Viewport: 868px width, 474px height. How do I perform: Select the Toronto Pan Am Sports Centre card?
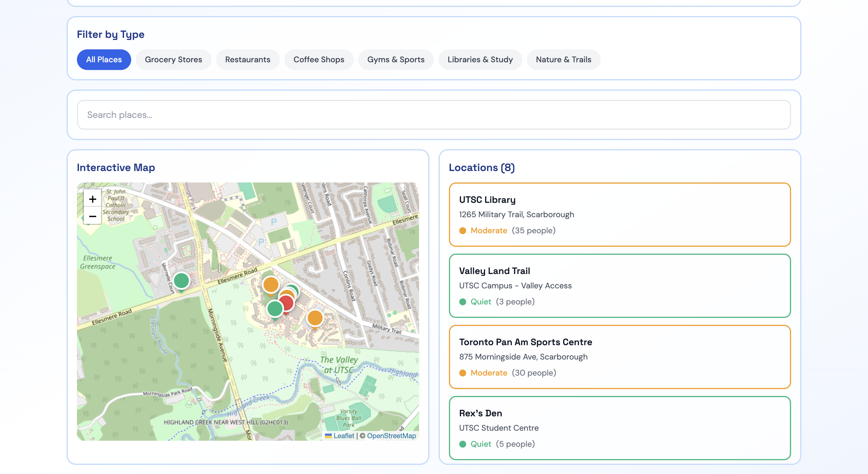pyautogui.click(x=619, y=357)
